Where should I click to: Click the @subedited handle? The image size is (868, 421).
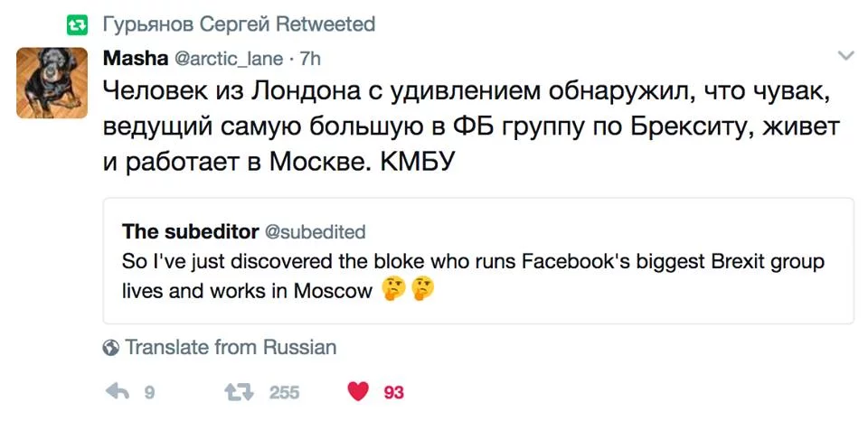click(315, 232)
